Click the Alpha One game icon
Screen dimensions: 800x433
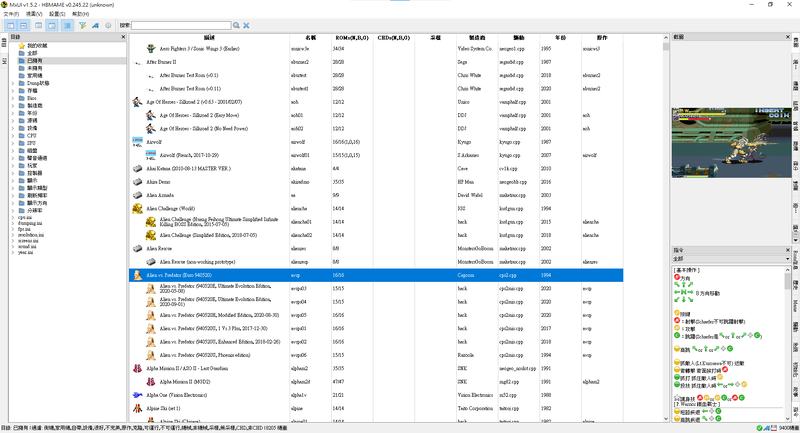click(137, 395)
